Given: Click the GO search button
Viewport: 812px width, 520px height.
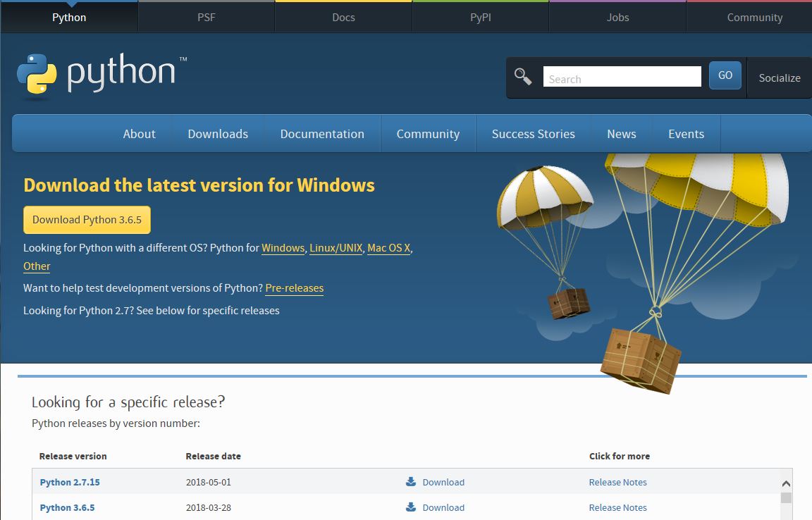Looking at the screenshot, I should (x=725, y=75).
